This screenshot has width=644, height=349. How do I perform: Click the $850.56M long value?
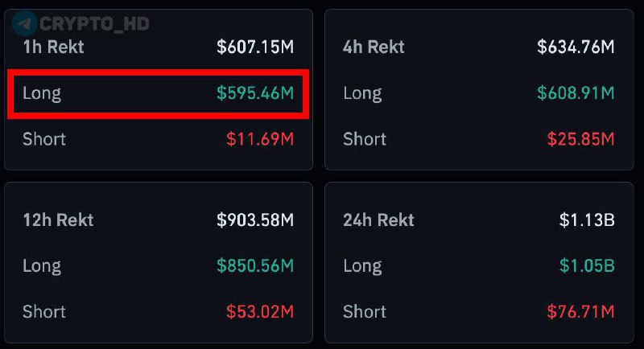[x=255, y=265]
